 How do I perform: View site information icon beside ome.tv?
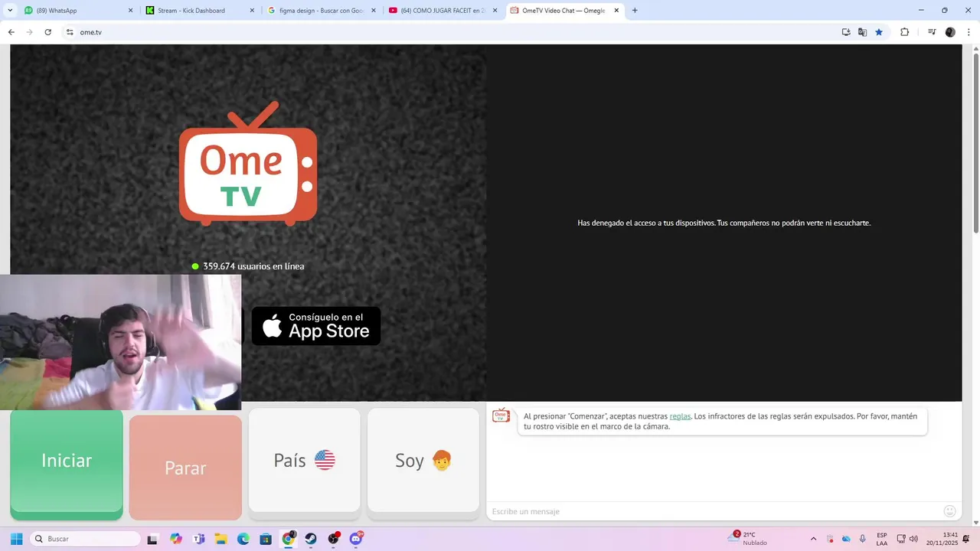[x=70, y=32]
